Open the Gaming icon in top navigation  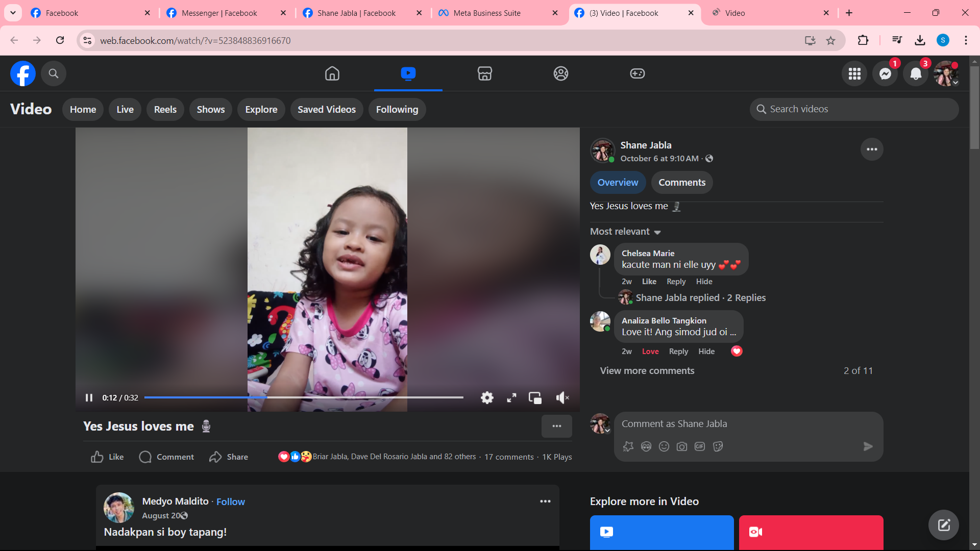pos(637,73)
